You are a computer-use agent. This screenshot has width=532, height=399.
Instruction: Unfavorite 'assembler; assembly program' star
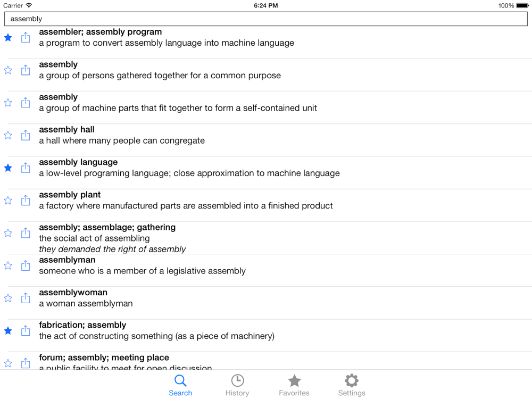[8, 37]
